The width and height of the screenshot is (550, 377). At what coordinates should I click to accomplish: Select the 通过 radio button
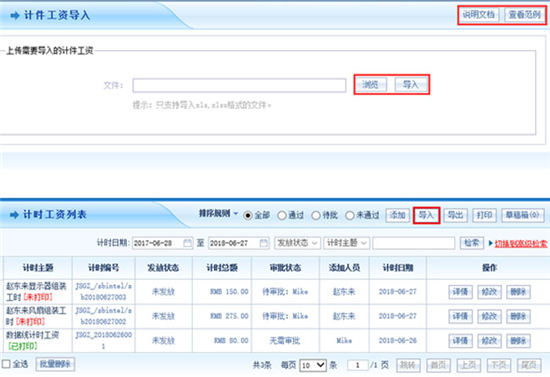(282, 215)
